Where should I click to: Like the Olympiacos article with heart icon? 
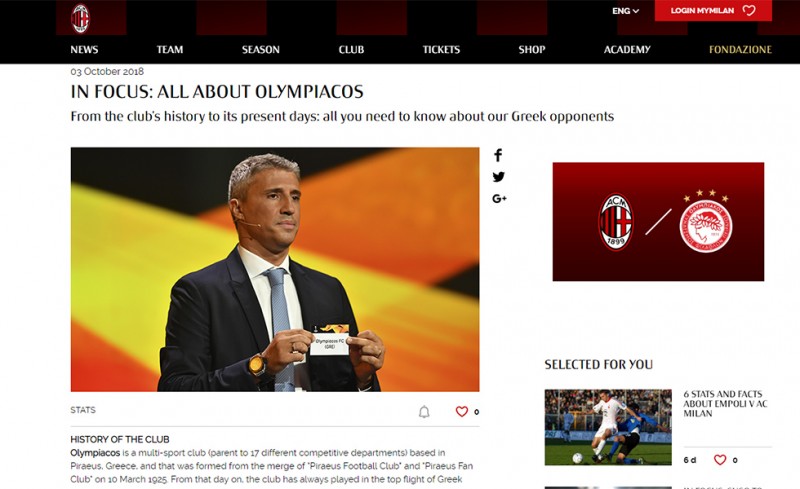click(x=462, y=411)
